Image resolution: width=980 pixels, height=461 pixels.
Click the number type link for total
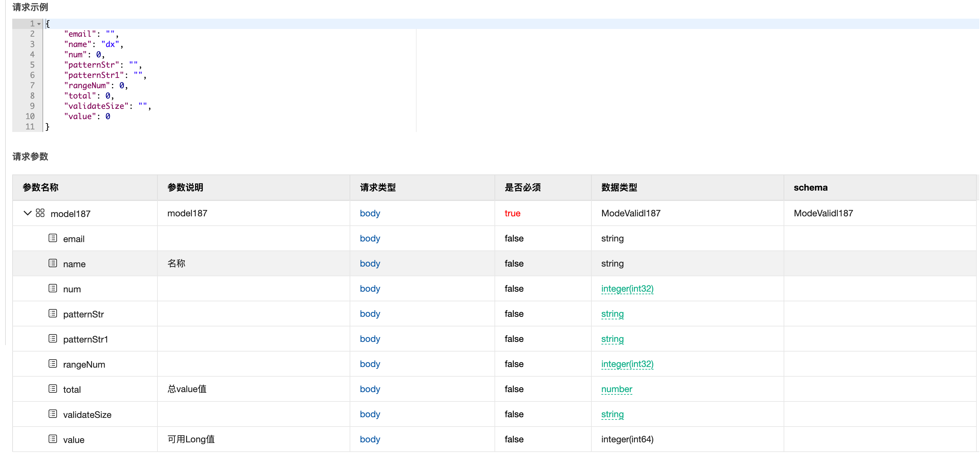[x=616, y=389]
